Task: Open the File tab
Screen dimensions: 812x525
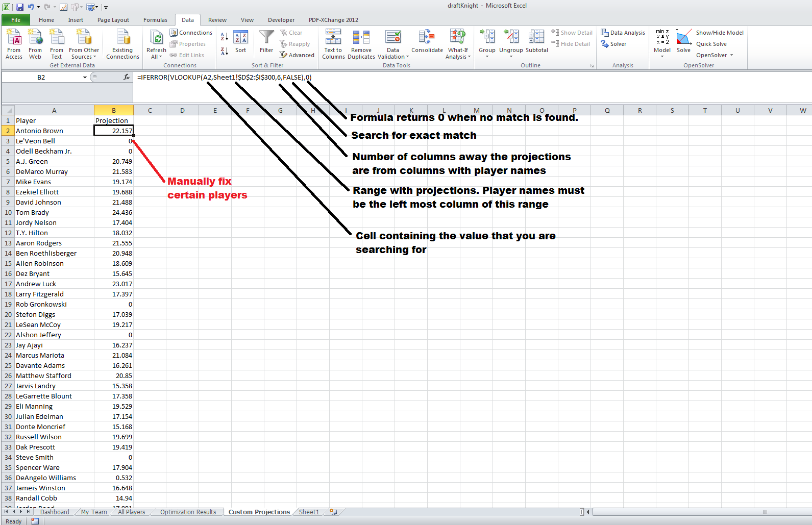Action: 16,20
